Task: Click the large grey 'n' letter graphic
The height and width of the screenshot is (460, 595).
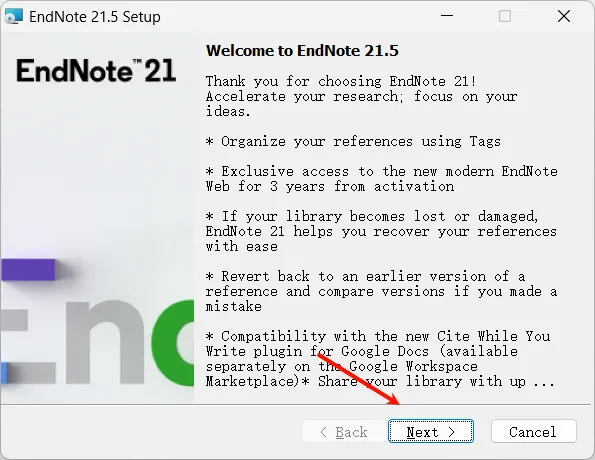Action: click(x=105, y=342)
